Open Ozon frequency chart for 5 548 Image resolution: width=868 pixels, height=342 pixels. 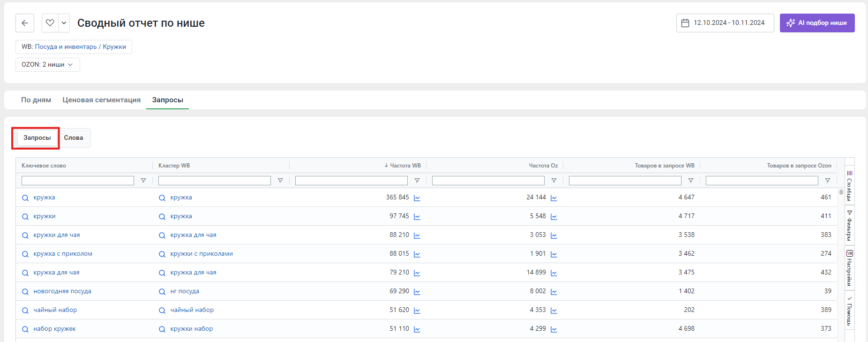click(x=554, y=217)
